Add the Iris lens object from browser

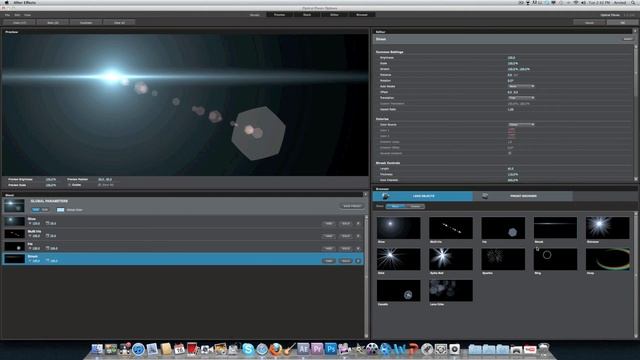point(503,228)
